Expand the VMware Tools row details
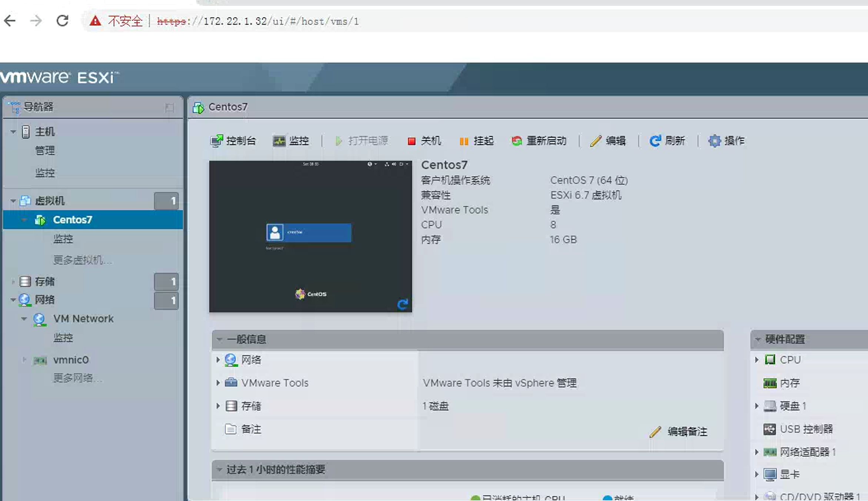Viewport: 868px width, 501px height. (x=218, y=383)
